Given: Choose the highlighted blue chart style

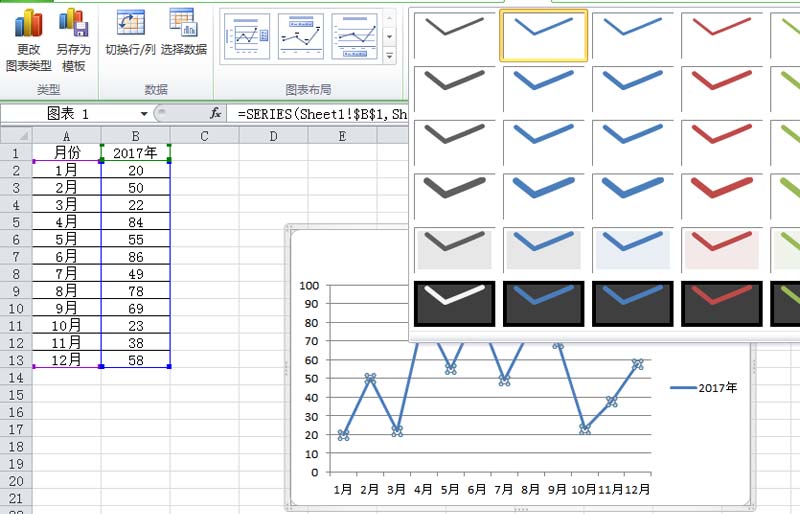Looking at the screenshot, I should [544, 35].
